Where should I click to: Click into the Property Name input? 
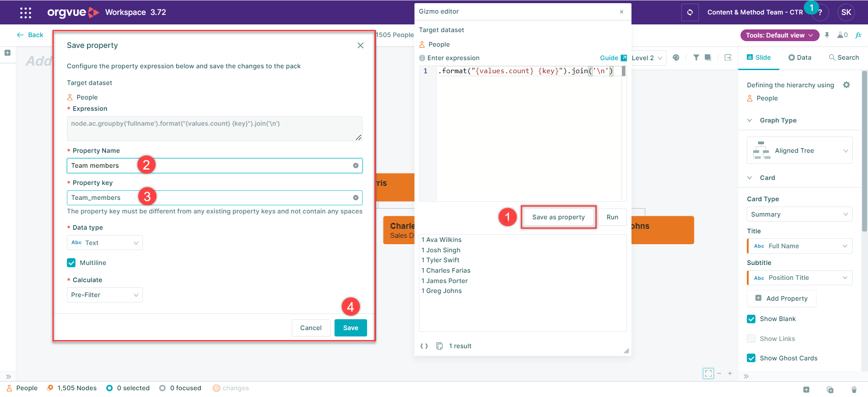pos(215,165)
